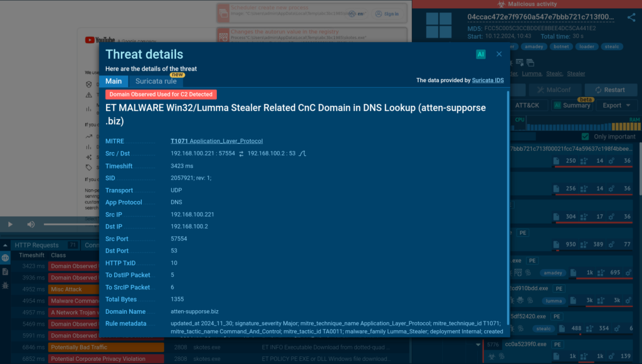
Task: Click the lumma tag on the process row
Action: [x=554, y=301]
